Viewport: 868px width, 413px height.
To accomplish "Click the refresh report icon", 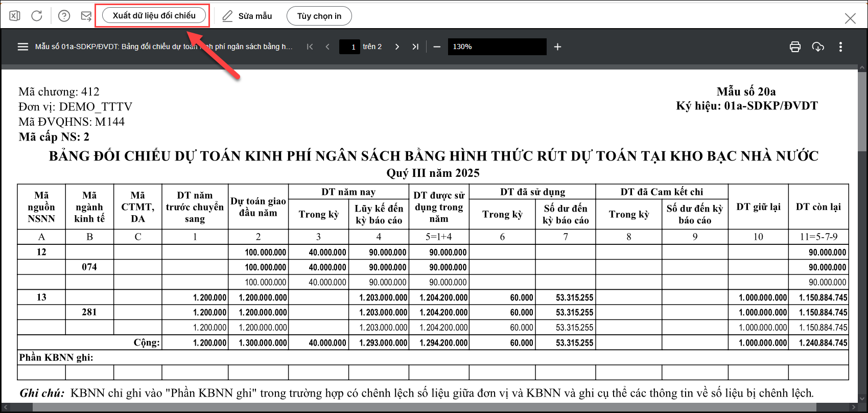I will click(37, 16).
